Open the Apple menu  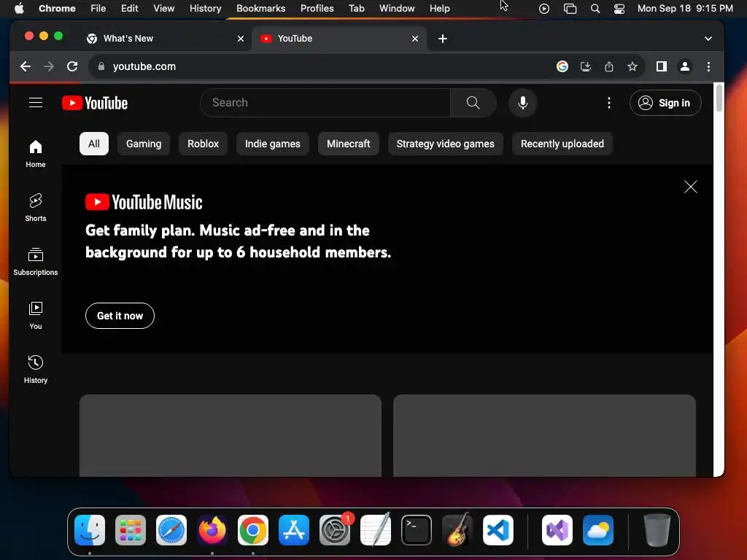[x=19, y=9]
